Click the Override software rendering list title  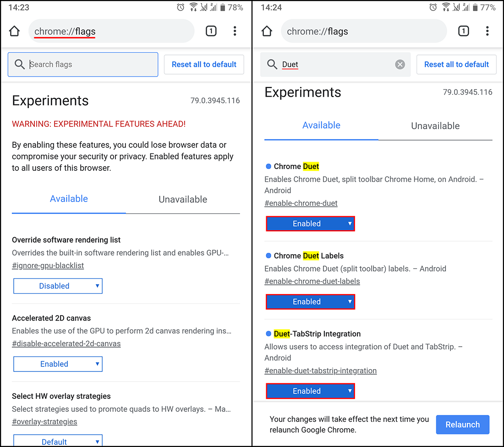tap(66, 240)
